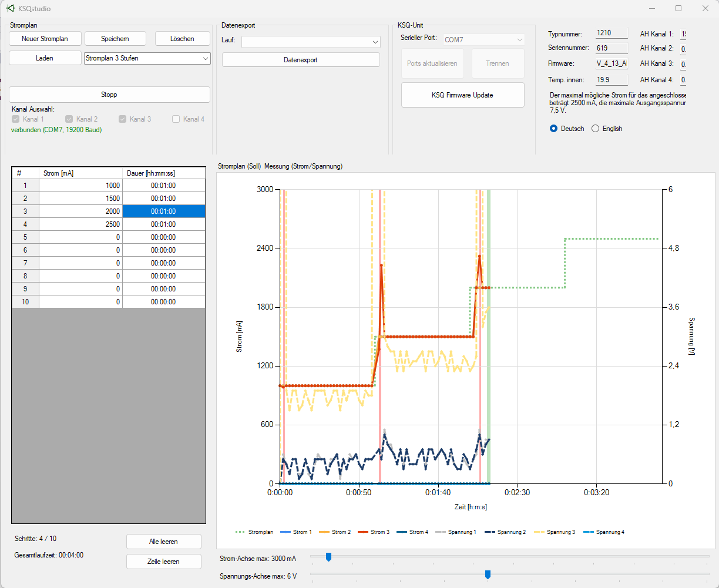Stop the run with the Stopp button
Screen dimensions: 719x588
(109, 95)
